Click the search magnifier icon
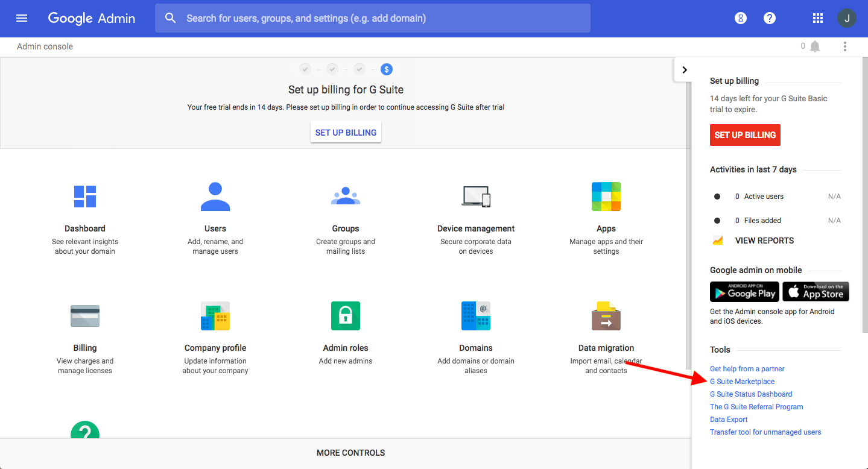 171,18
